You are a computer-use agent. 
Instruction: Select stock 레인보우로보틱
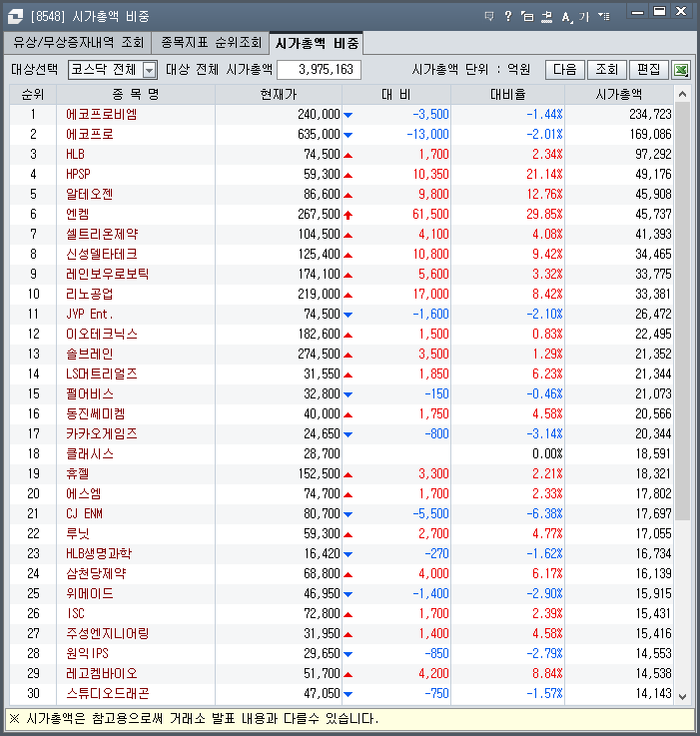[x=108, y=274]
